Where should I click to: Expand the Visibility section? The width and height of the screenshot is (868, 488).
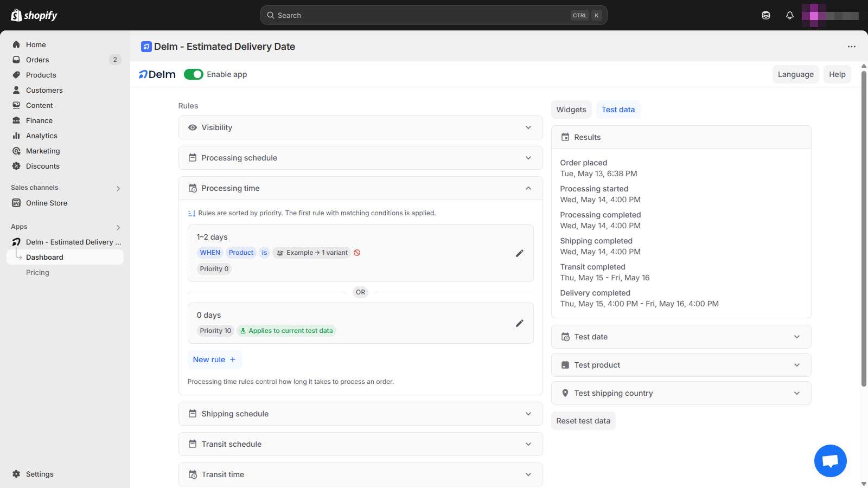(x=361, y=127)
